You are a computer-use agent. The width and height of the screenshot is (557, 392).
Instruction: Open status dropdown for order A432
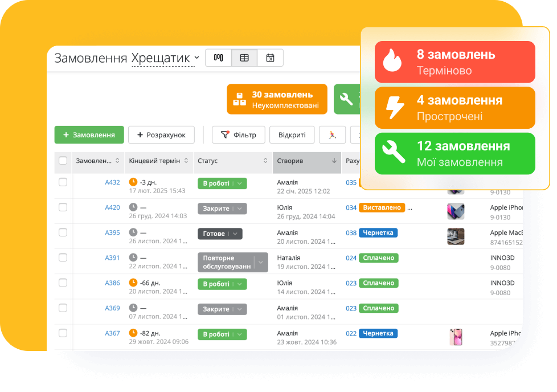(x=240, y=183)
